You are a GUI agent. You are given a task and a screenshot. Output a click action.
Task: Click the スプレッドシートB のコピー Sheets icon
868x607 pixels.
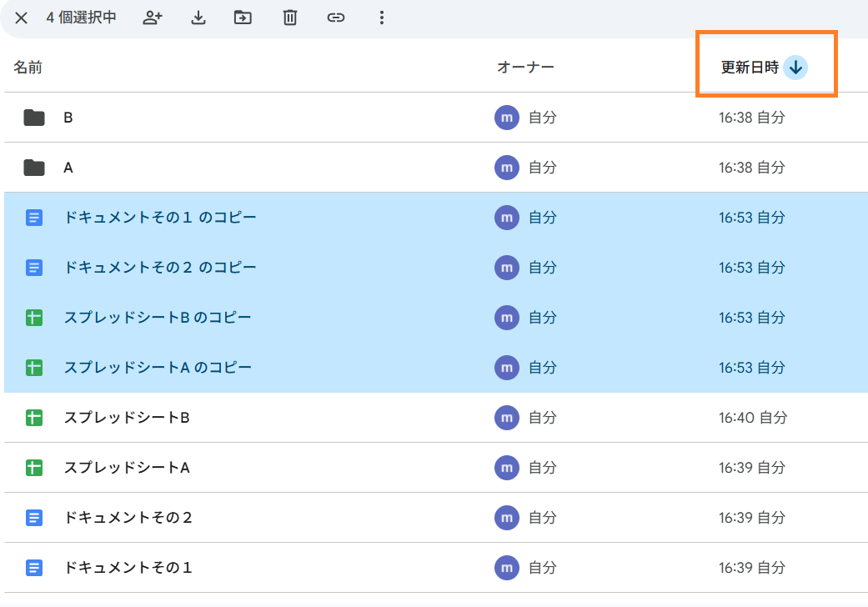click(x=34, y=318)
